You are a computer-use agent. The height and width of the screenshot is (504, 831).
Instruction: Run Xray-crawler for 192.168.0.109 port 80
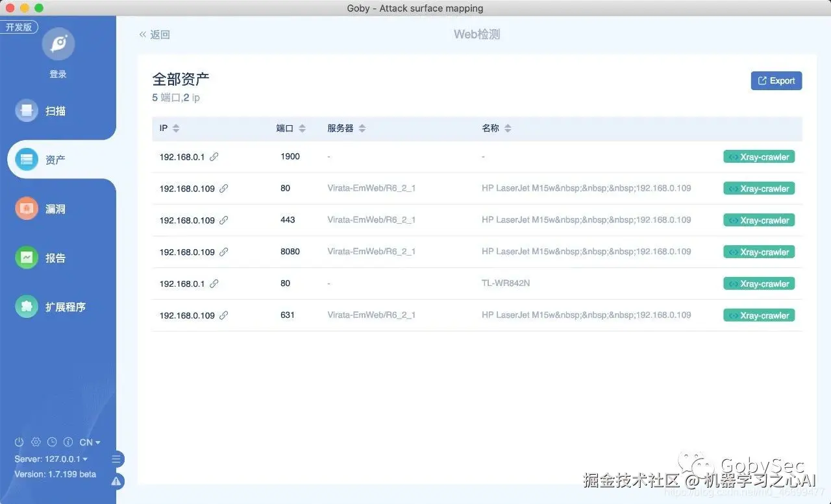point(759,188)
